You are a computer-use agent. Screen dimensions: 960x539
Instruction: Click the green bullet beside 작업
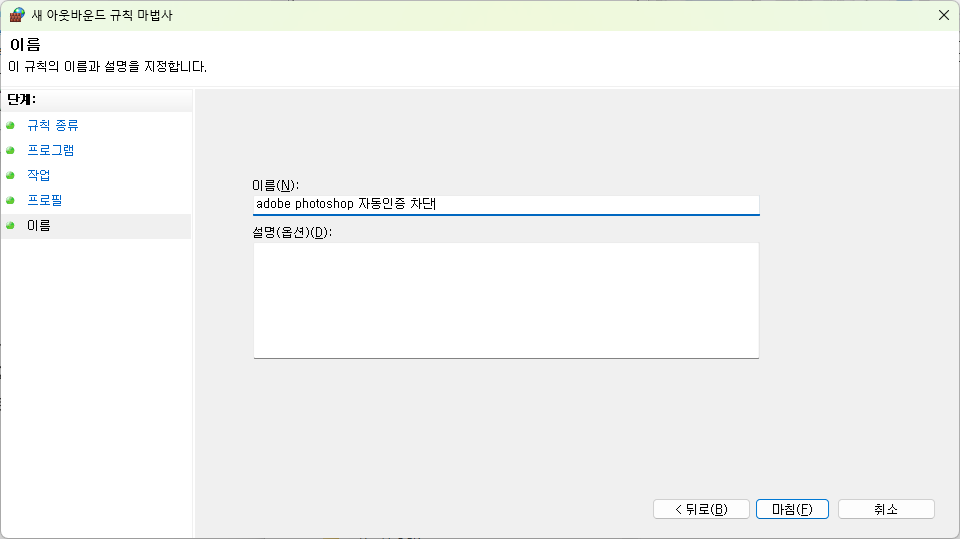10,176
